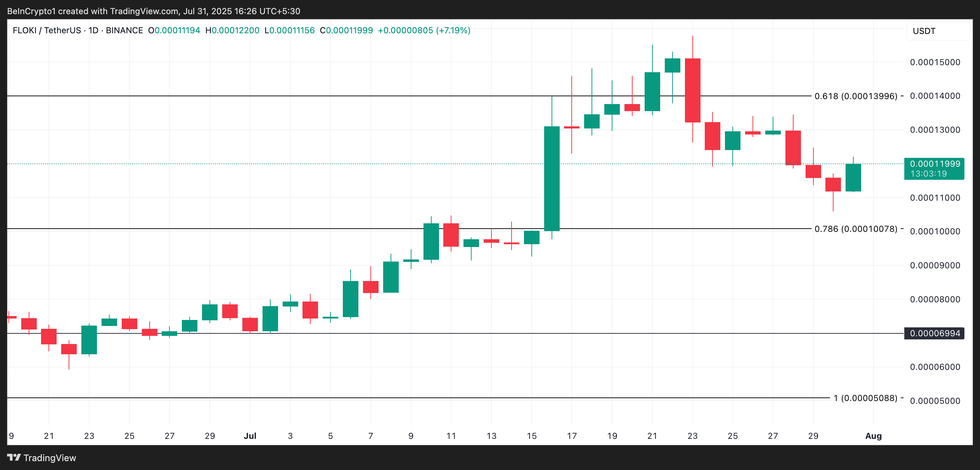Click the USDT currency unit button
Image resolution: width=980 pixels, height=470 pixels.
click(x=924, y=31)
